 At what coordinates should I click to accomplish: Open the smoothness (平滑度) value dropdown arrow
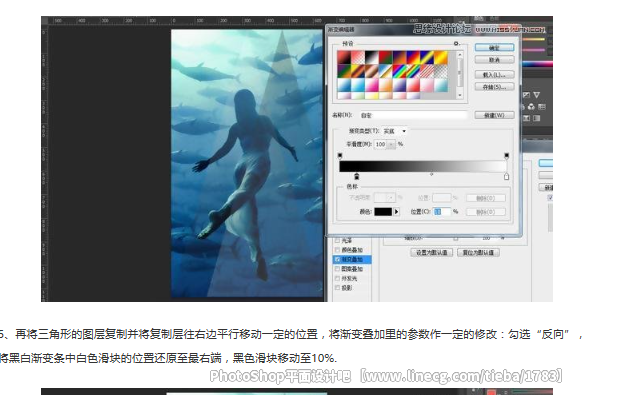tap(391, 144)
